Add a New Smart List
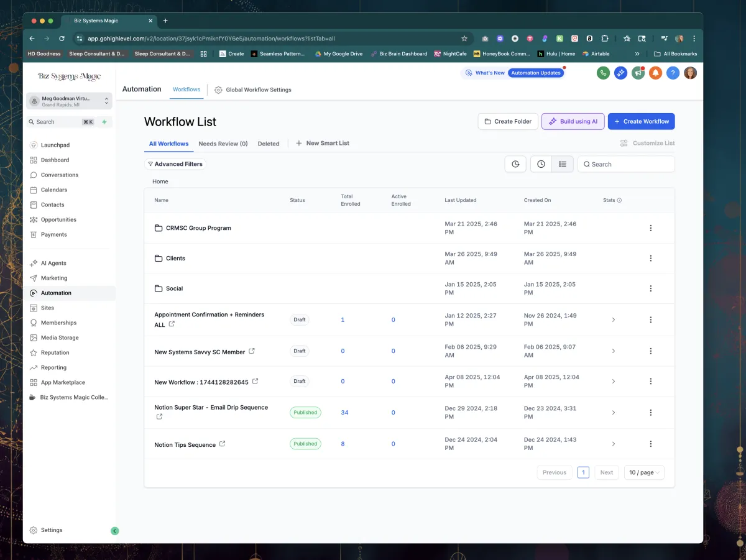This screenshot has width=746, height=560. 323,143
